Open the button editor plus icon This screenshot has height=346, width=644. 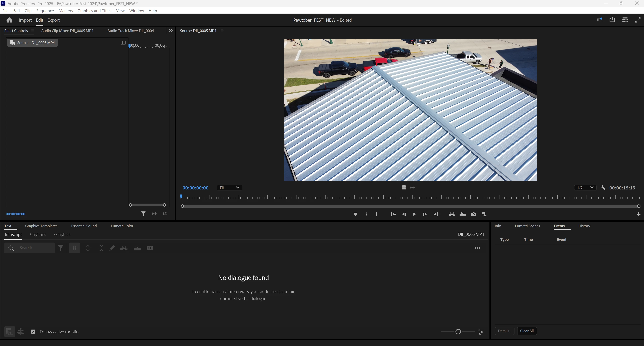[638, 214]
